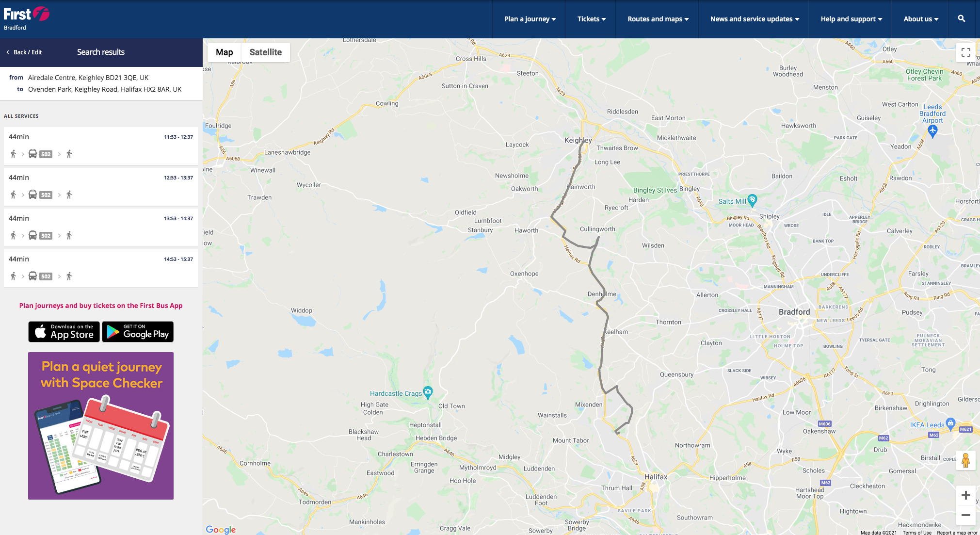Click Report a map error link

click(x=957, y=533)
